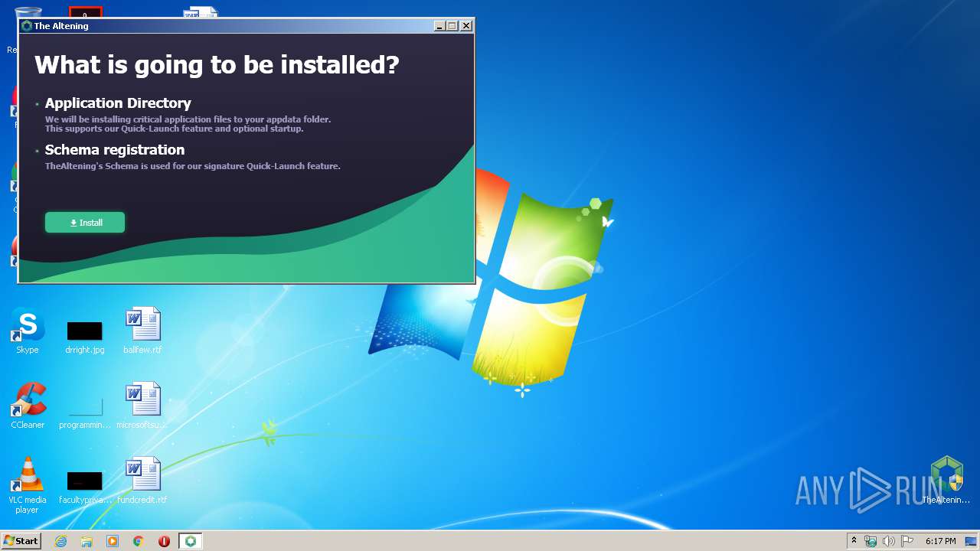This screenshot has width=980, height=551.
Task: Select the CCleaner desktop shortcut
Action: (x=28, y=406)
